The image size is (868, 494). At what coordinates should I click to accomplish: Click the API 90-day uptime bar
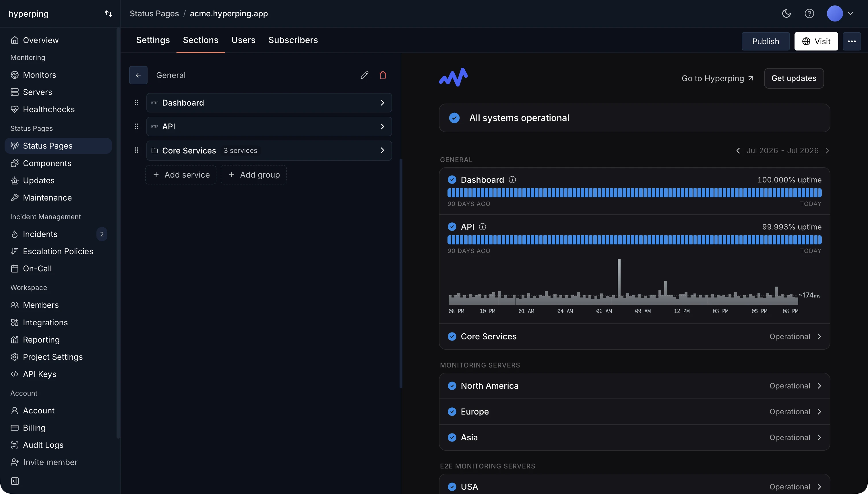(634, 240)
